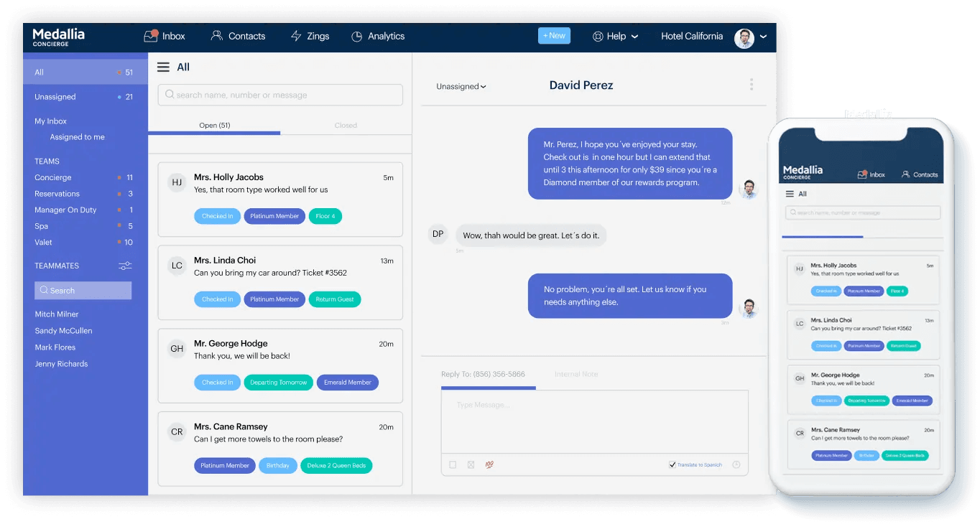This screenshot has height=524, width=980.
Task: Click the hamburger menu icon beside All heading
Action: click(x=164, y=67)
